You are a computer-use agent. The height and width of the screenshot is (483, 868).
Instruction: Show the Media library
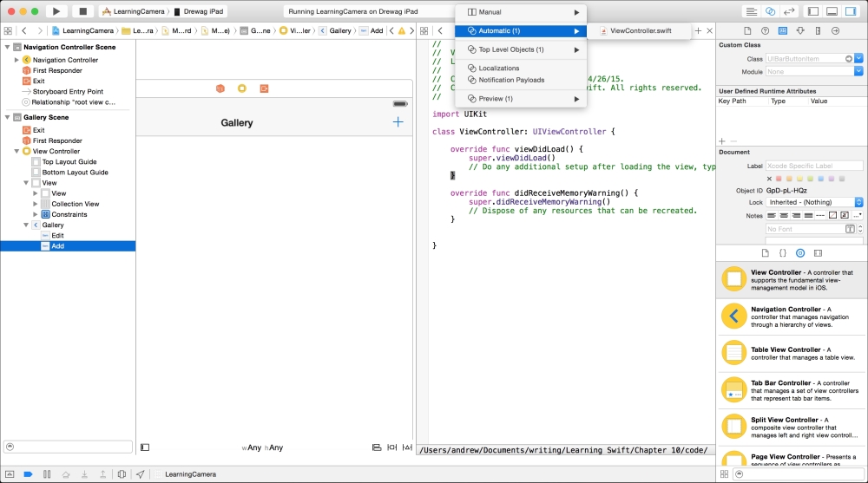(x=819, y=253)
